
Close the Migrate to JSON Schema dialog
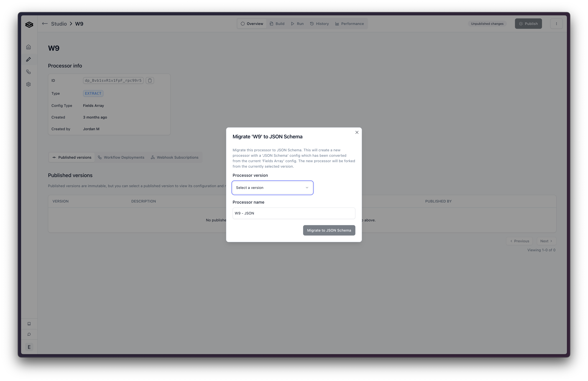[x=357, y=133]
